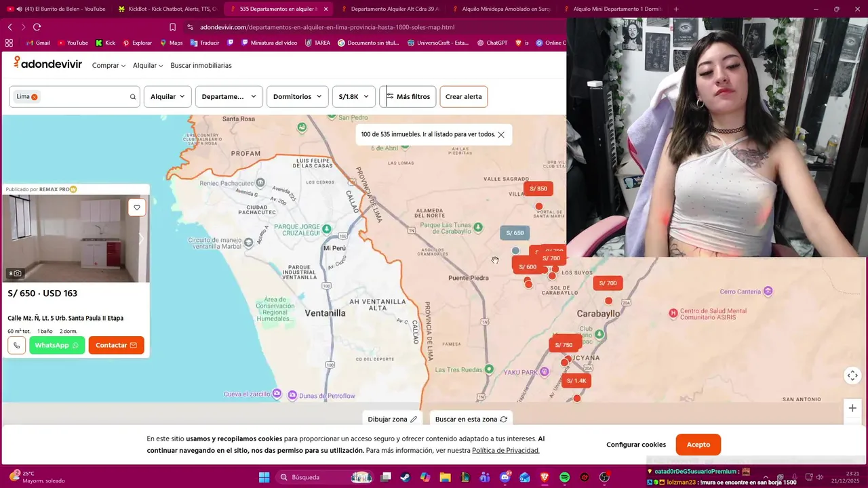Accept cookies with Acepto button
The height and width of the screenshot is (488, 868).
[x=698, y=445]
